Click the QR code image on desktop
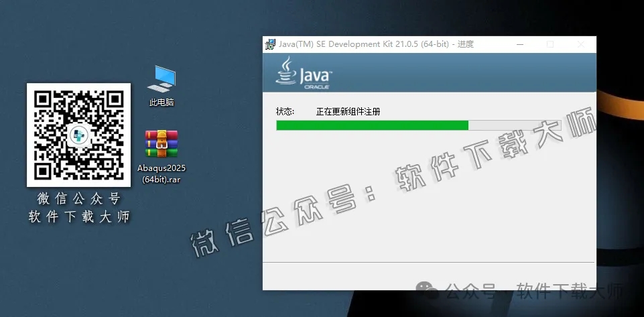This screenshot has width=644, height=317. coord(79,135)
